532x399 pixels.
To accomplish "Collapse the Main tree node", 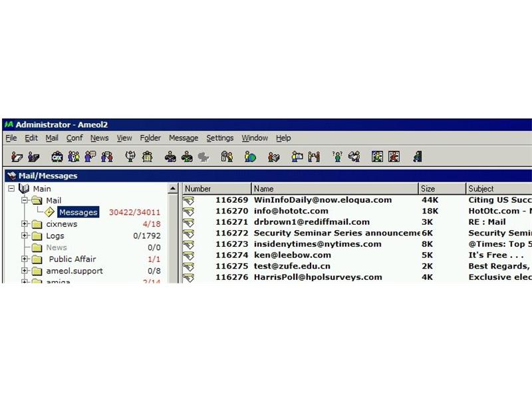I will 11,188.
